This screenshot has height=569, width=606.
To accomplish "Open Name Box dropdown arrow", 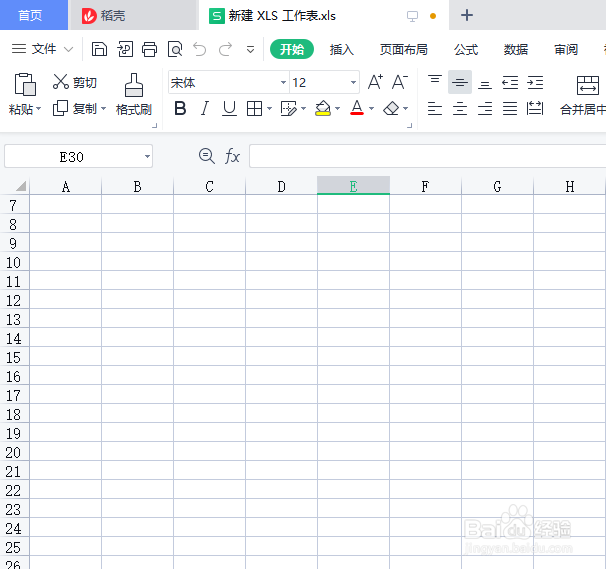I will click(147, 157).
